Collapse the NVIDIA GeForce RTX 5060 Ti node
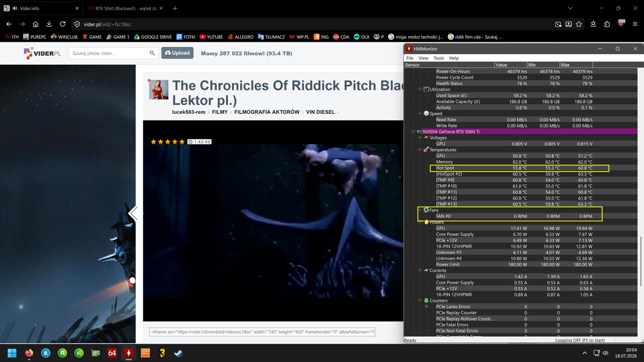The image size is (644, 362). [x=414, y=132]
